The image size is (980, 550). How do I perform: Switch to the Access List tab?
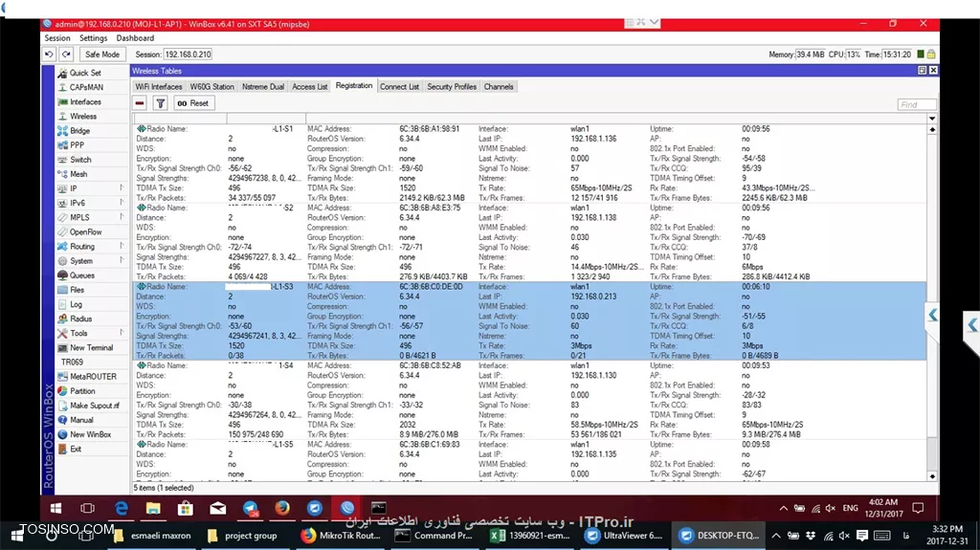coord(309,87)
